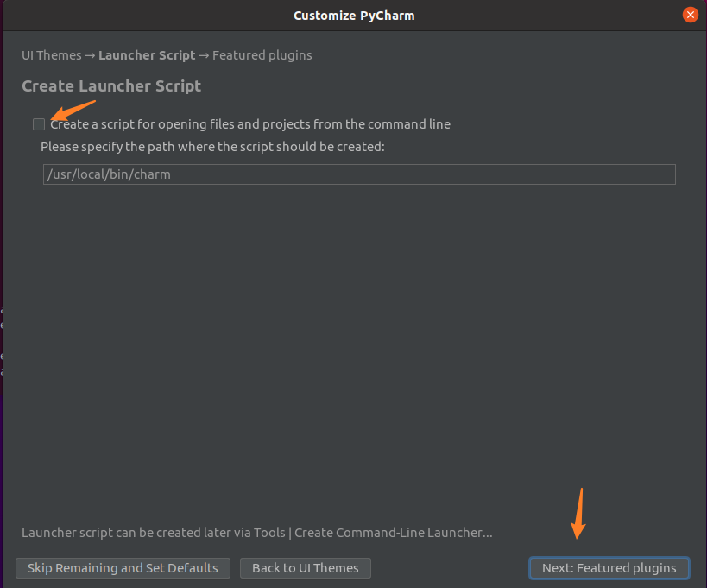Click the UI Themes breadcrumb step
The width and height of the screenshot is (707, 588).
pos(52,55)
